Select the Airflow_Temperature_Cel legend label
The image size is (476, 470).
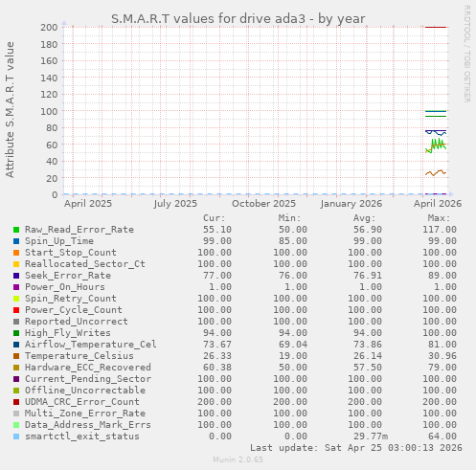click(91, 345)
